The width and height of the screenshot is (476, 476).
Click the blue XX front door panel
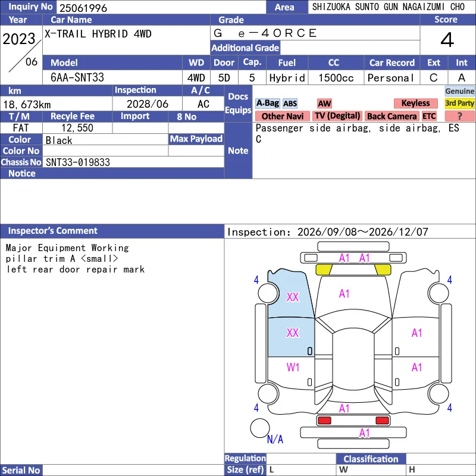pyautogui.click(x=291, y=337)
